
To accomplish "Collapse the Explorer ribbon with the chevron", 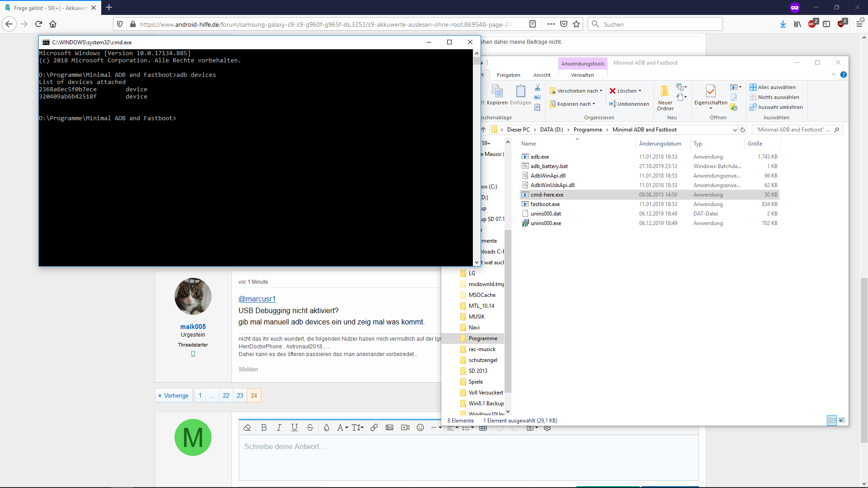I will (x=834, y=75).
